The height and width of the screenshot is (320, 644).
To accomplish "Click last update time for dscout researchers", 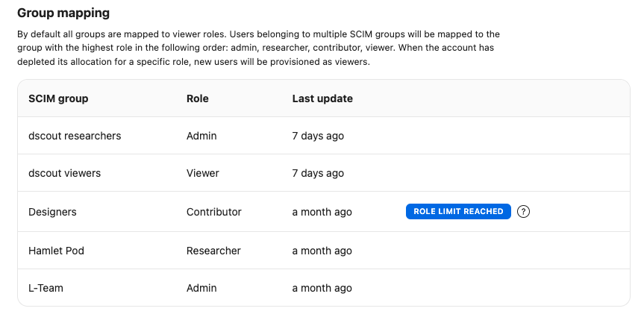I will (318, 136).
